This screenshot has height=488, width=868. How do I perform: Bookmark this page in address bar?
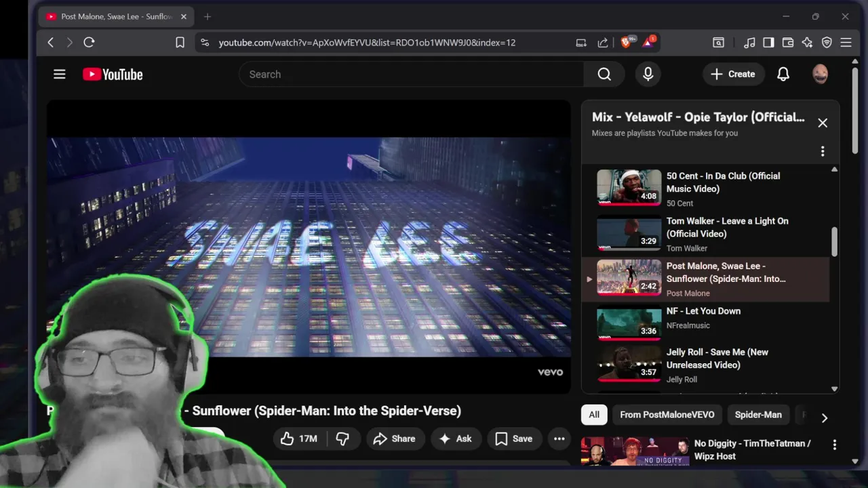pyautogui.click(x=180, y=43)
